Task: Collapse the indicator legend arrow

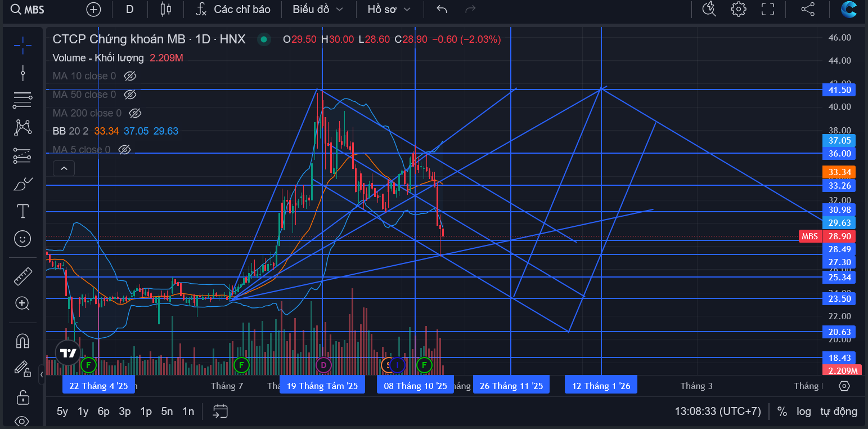Action: pos(64,168)
